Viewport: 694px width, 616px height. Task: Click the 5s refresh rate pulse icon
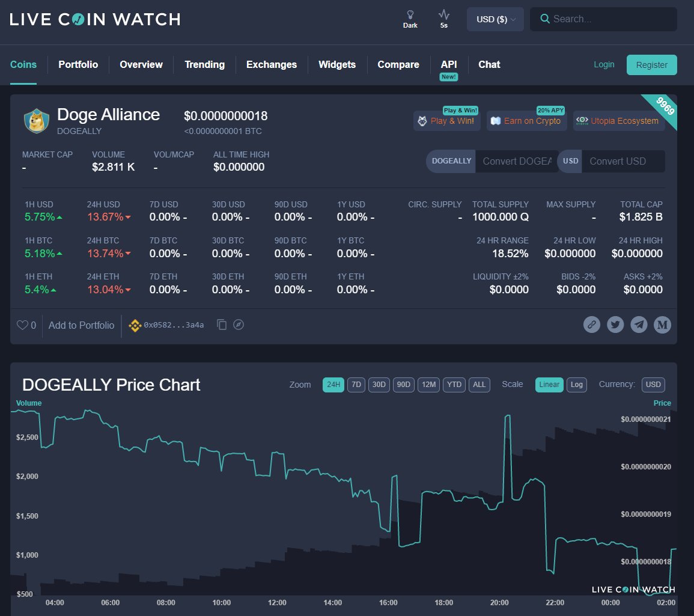tap(443, 15)
